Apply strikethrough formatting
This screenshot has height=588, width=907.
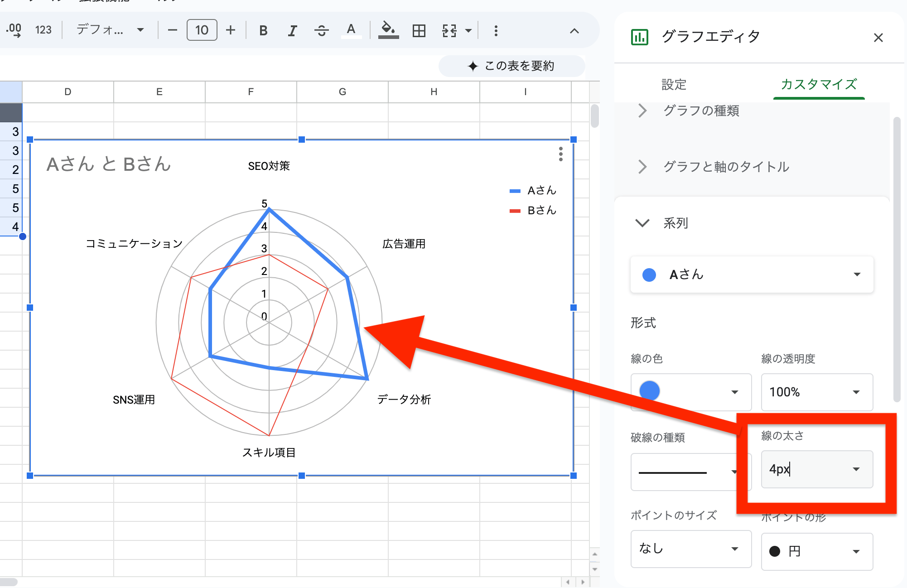pos(322,30)
